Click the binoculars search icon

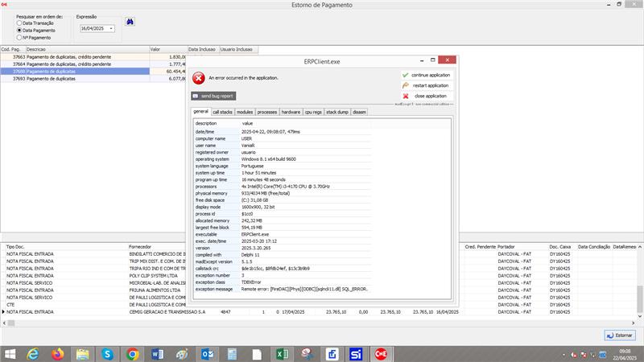pyautogui.click(x=130, y=22)
